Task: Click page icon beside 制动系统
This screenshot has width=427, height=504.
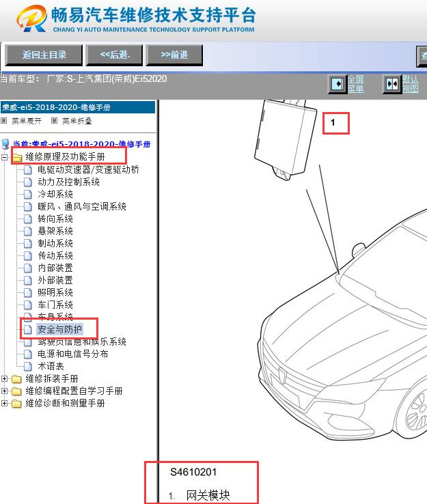Action: click(x=28, y=243)
